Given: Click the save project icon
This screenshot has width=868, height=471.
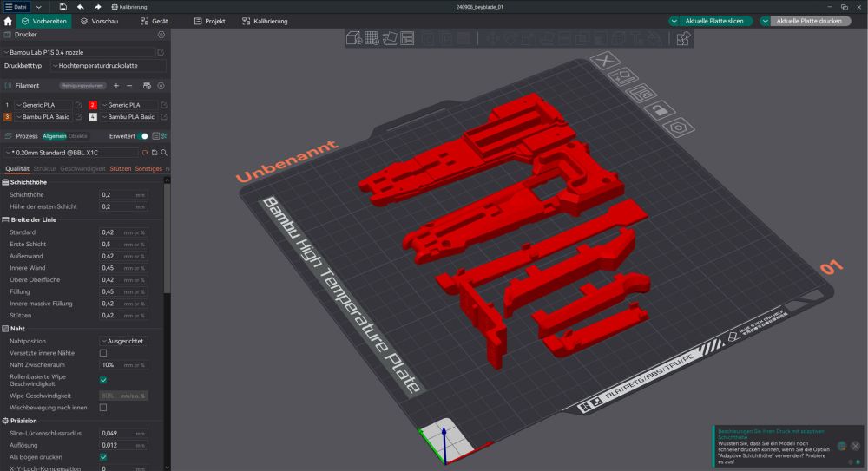Looking at the screenshot, I should [63, 7].
